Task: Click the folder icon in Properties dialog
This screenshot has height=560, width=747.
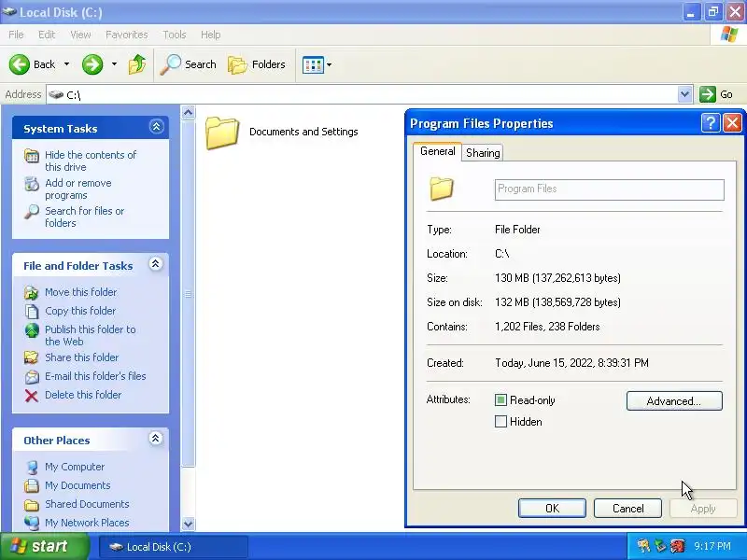Action: (442, 189)
